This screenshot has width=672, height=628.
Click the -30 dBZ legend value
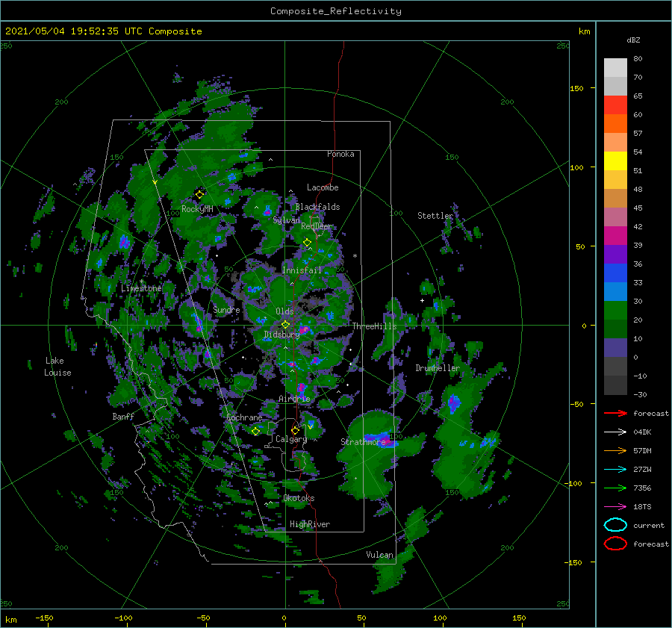coord(641,394)
